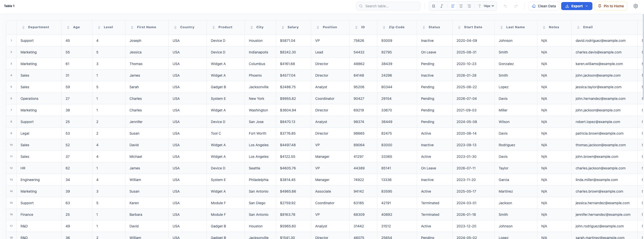Screen dimensions: 644x239
Task: Open table settings gear
Action: coord(635,6)
